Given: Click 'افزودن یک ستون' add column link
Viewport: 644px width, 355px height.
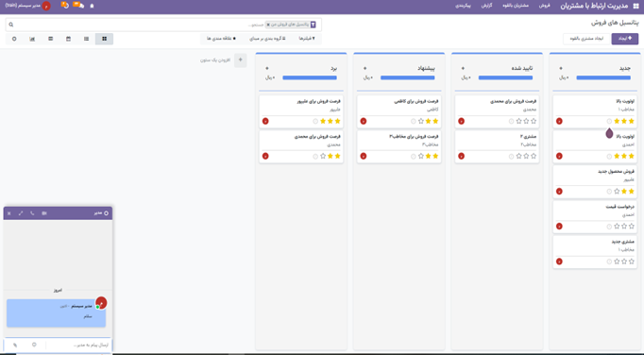Looking at the screenshot, I should click(x=215, y=60).
